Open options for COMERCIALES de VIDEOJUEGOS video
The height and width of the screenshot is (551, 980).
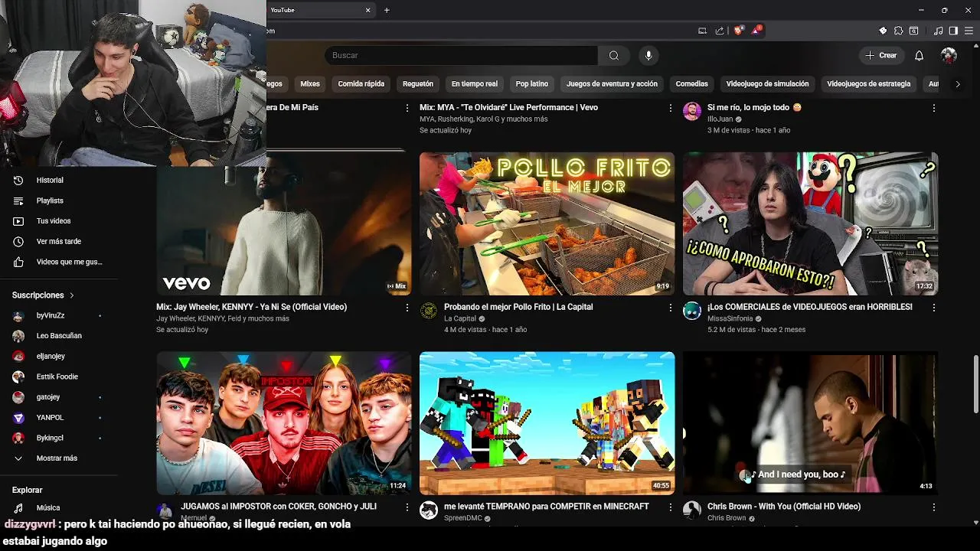click(933, 308)
